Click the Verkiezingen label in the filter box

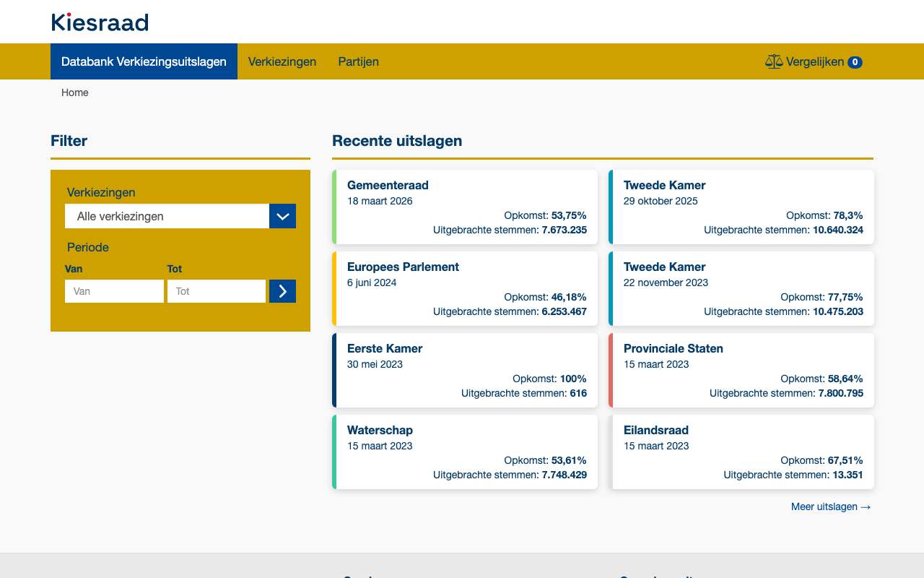click(101, 192)
